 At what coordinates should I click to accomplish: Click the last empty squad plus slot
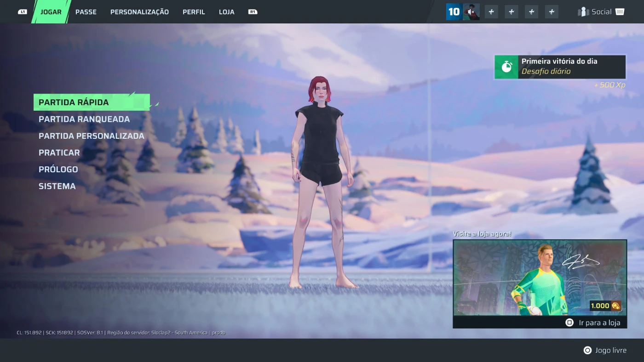tap(552, 12)
